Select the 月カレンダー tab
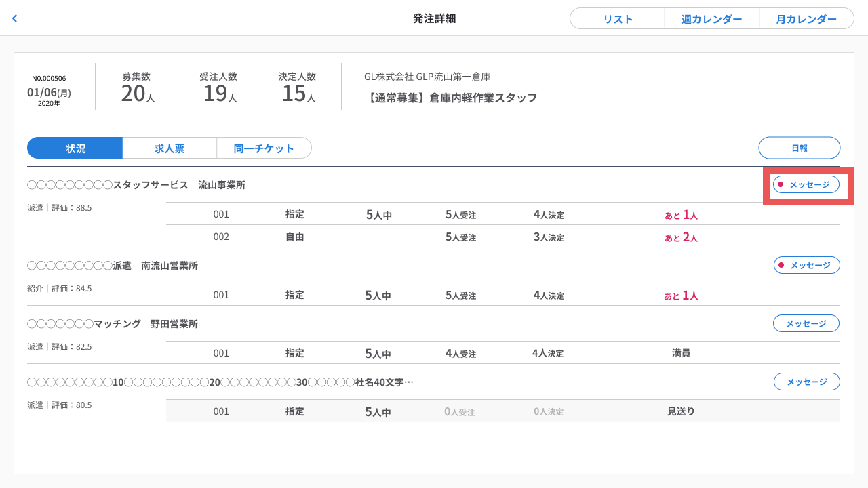 point(806,19)
